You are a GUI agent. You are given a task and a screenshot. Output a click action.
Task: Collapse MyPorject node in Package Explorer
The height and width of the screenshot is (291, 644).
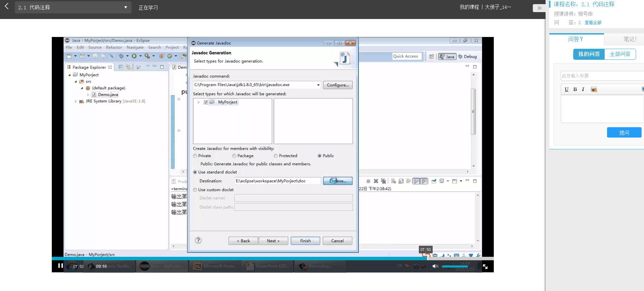[x=69, y=75]
